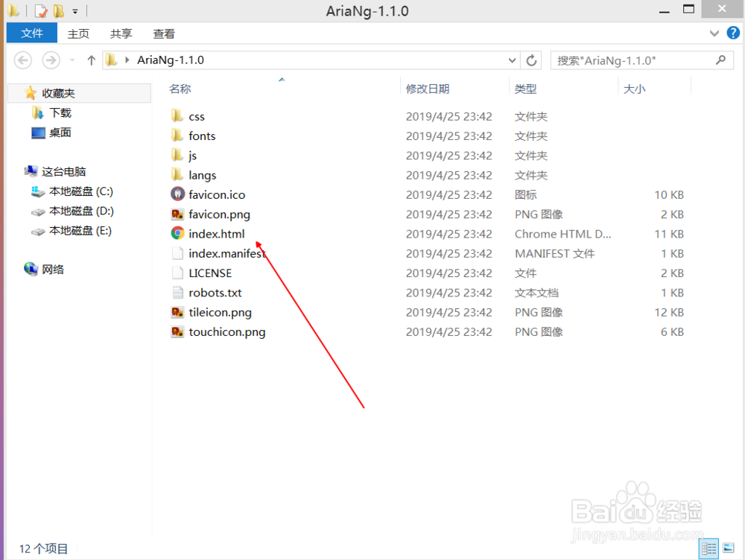Click the Chrome HTML D... type cell
This screenshot has height=560, width=745.
coord(563,234)
